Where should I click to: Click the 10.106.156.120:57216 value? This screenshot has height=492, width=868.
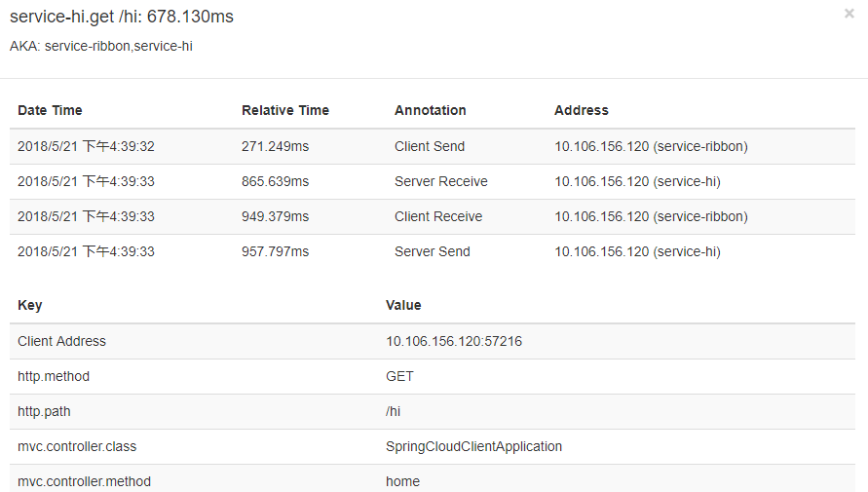point(454,341)
